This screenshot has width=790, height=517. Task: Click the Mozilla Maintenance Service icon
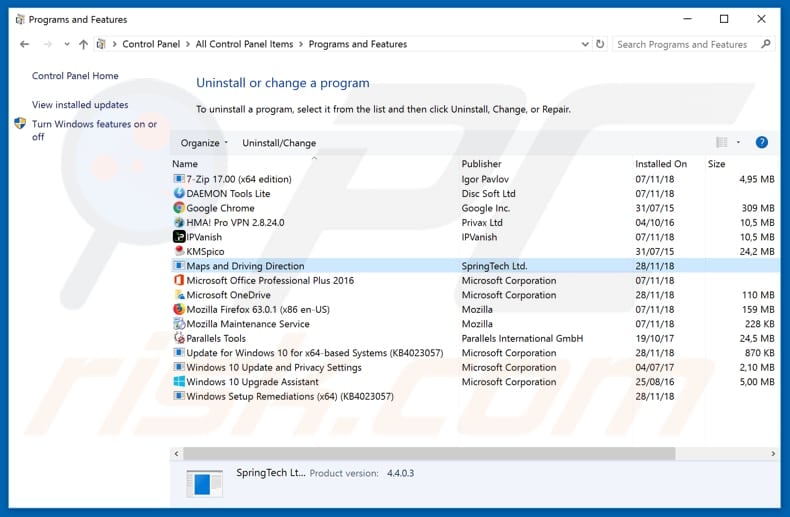click(179, 324)
